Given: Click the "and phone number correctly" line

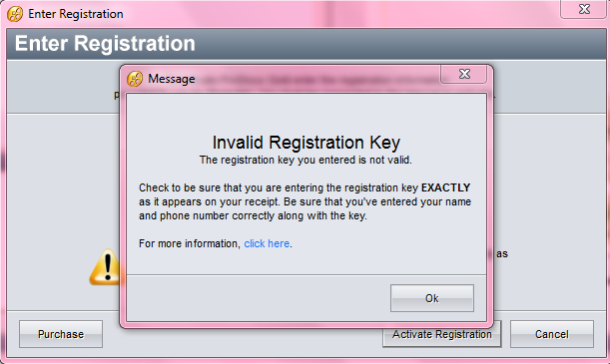Looking at the screenshot, I should click(x=253, y=216).
